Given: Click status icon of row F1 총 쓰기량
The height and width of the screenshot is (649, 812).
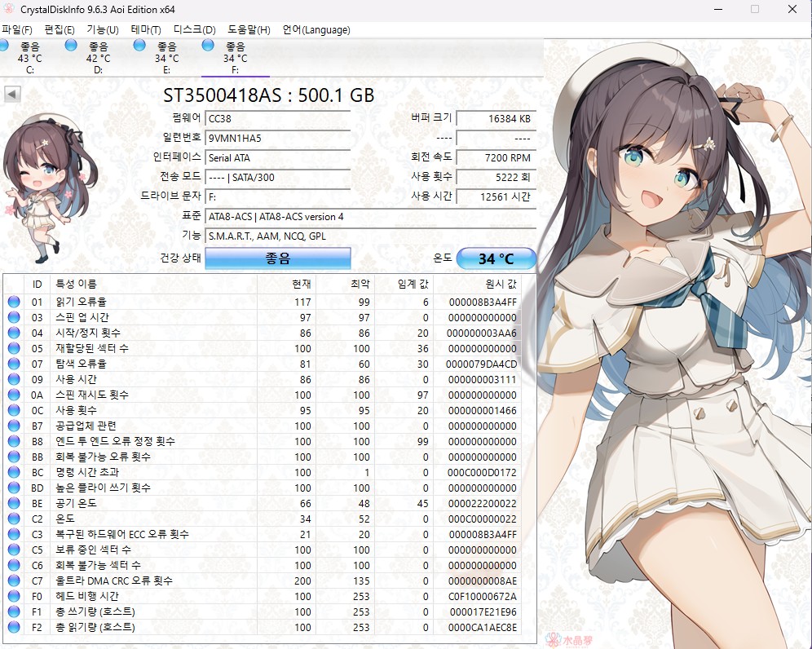Looking at the screenshot, I should point(14,611).
